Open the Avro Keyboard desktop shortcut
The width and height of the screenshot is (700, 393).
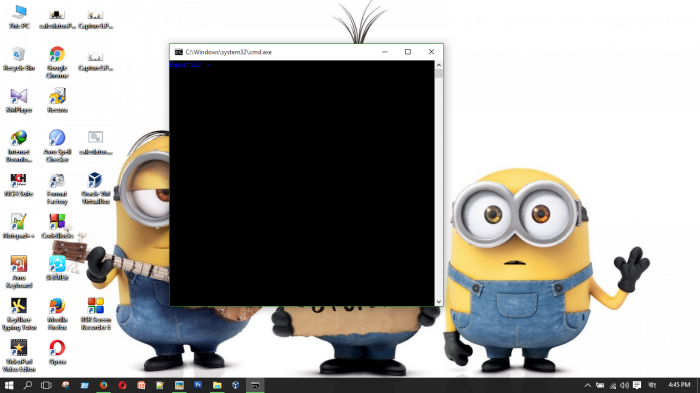tap(19, 272)
